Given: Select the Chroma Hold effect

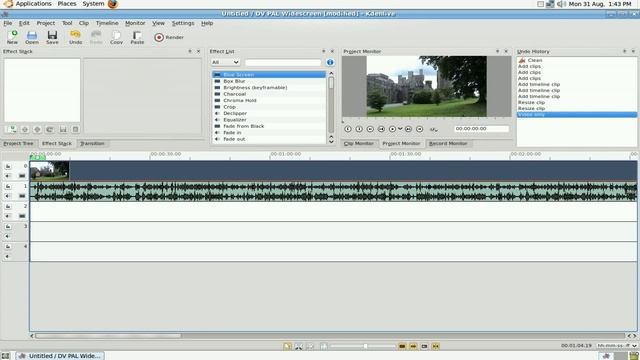Looking at the screenshot, I should pyautogui.click(x=269, y=100).
